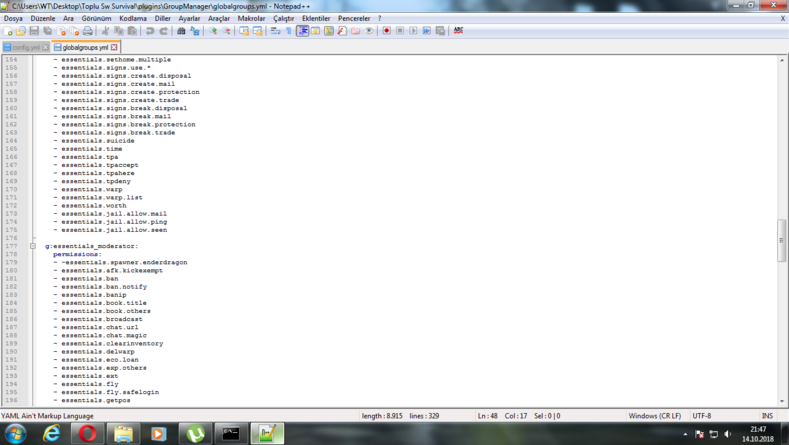Viewport: 789px width, 445px height.
Task: Open a file using the Open folder icon
Action: pyautogui.click(x=21, y=31)
